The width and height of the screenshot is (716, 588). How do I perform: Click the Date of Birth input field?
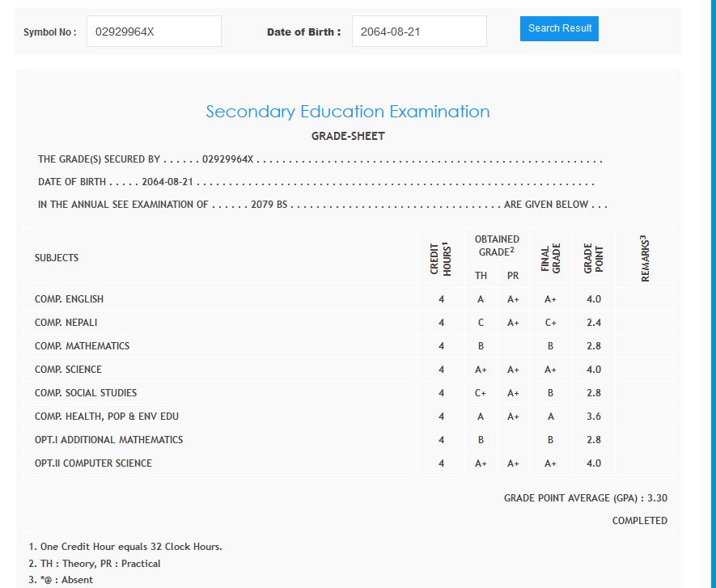pyautogui.click(x=418, y=32)
